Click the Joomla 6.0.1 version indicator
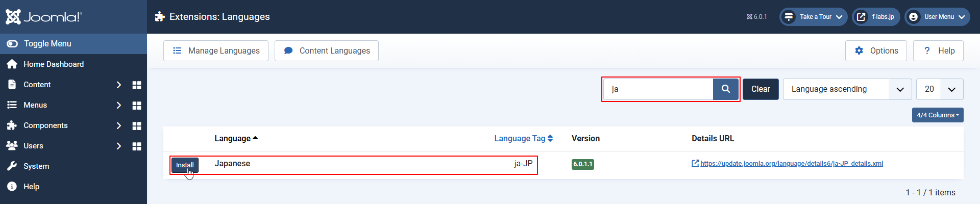This screenshot has width=980, height=204. coord(756,17)
